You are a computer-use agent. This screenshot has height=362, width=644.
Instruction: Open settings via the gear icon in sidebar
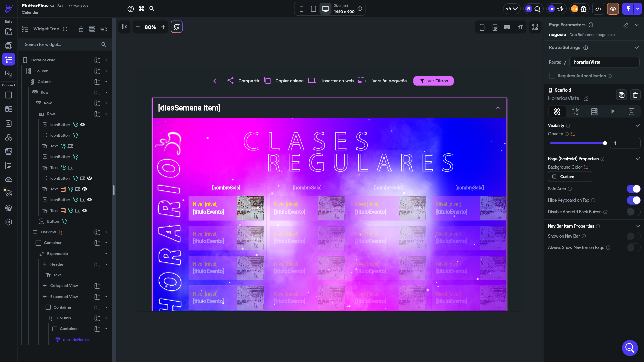click(x=9, y=222)
